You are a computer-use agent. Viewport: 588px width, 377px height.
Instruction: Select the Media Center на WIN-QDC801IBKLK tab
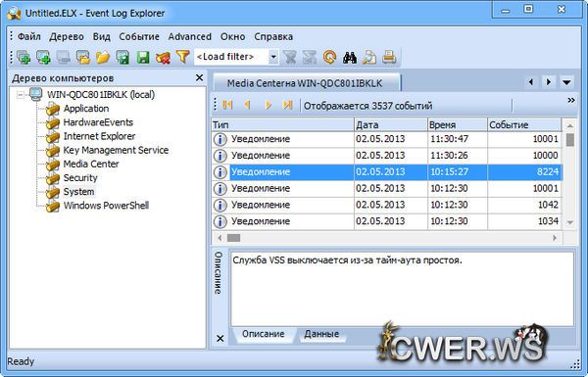click(x=307, y=83)
